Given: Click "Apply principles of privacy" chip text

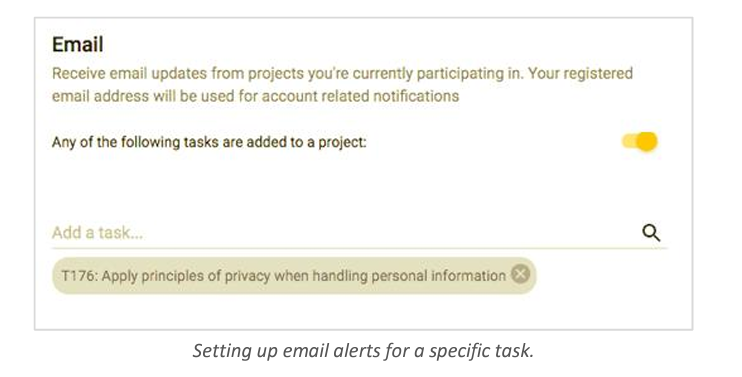Looking at the screenshot, I should (186, 276).
